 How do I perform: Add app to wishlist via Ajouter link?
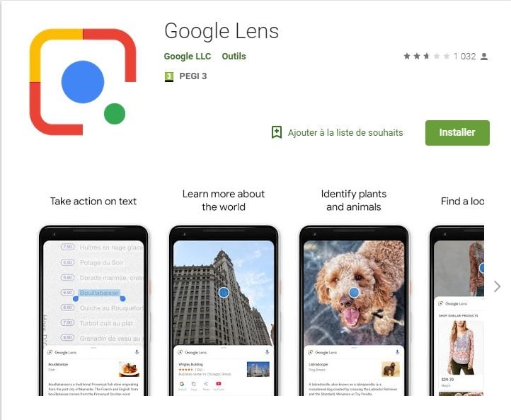345,132
